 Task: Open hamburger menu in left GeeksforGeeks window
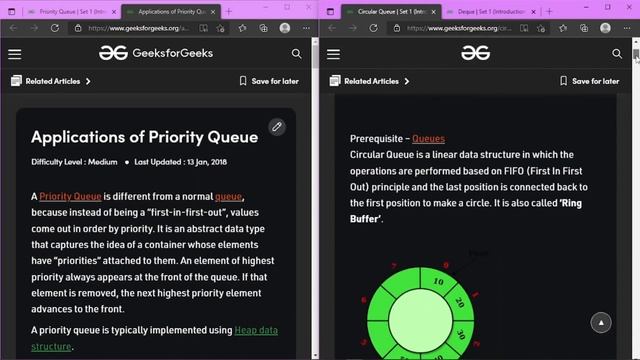(x=15, y=54)
